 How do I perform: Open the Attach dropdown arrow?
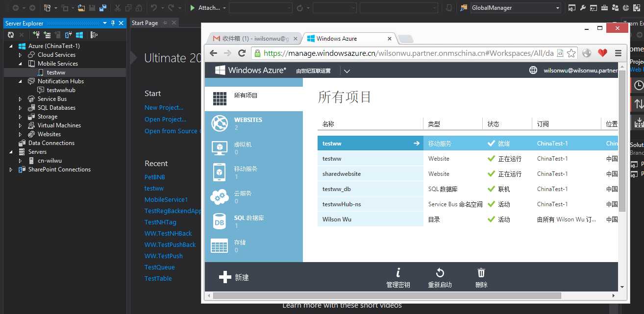point(224,8)
